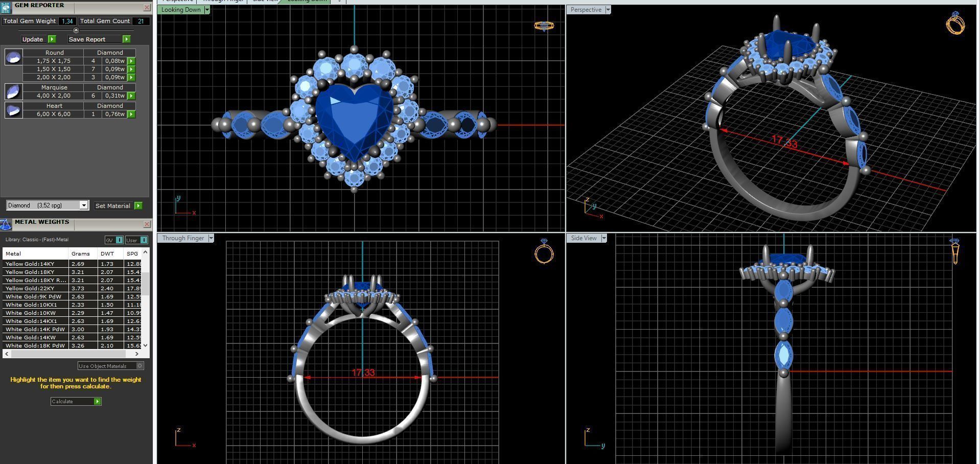This screenshot has width=980, height=464.
Task: Click the green arrow beside Set Material
Action: pos(138,205)
